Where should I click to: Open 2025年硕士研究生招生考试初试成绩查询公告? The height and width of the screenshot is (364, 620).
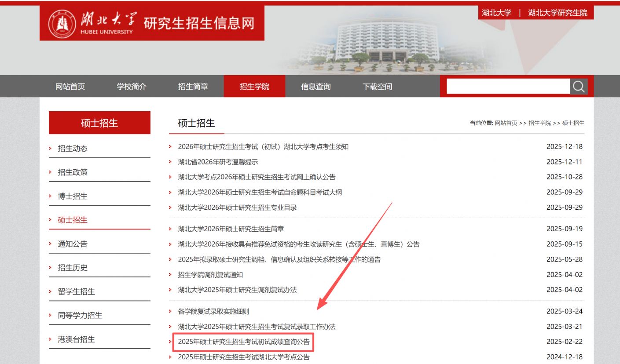pos(244,342)
